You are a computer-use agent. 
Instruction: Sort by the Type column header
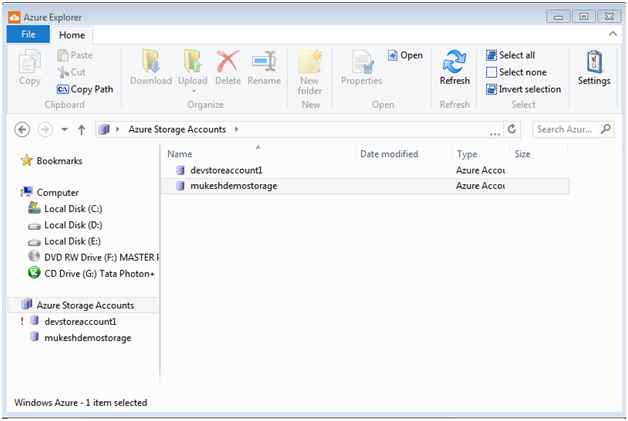[x=467, y=154]
